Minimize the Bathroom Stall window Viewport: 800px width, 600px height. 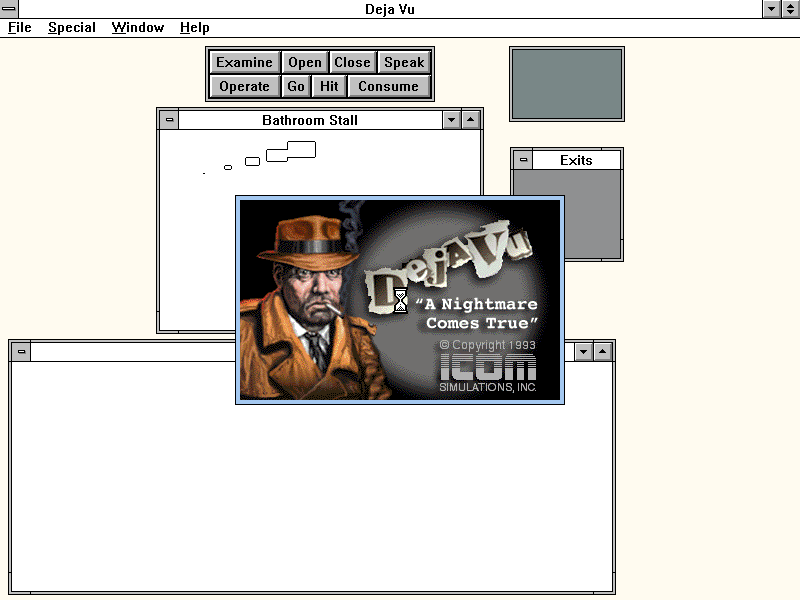[451, 120]
